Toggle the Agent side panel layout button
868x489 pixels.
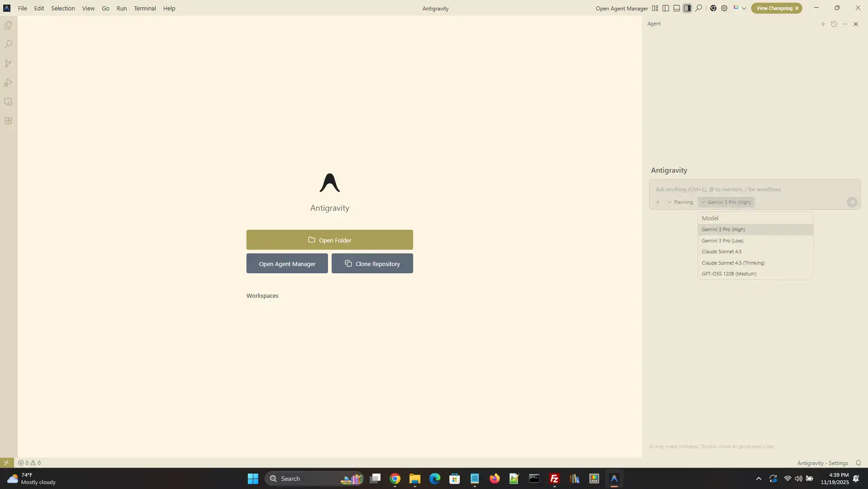coord(687,8)
